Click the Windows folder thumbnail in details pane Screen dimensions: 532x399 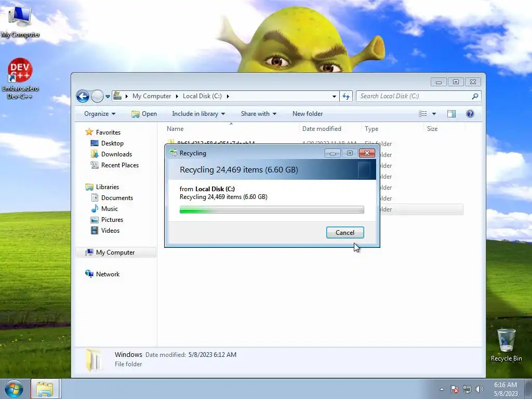click(x=94, y=360)
